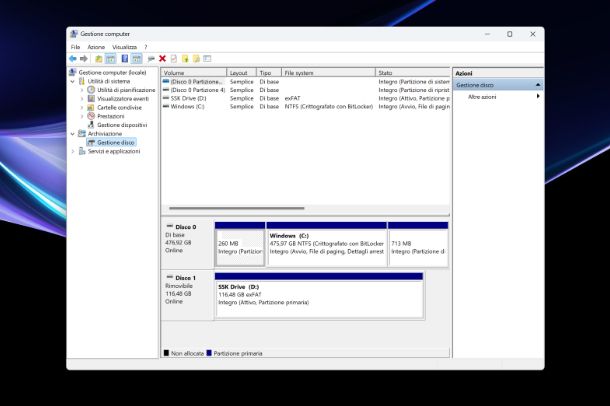Open the File menu
The image size is (610, 406).
75,47
